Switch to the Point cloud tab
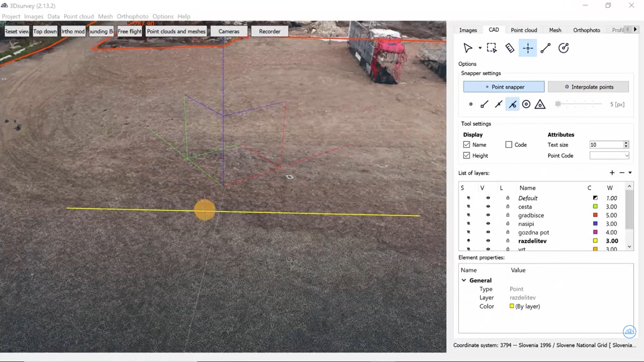The image size is (644, 362). (524, 30)
